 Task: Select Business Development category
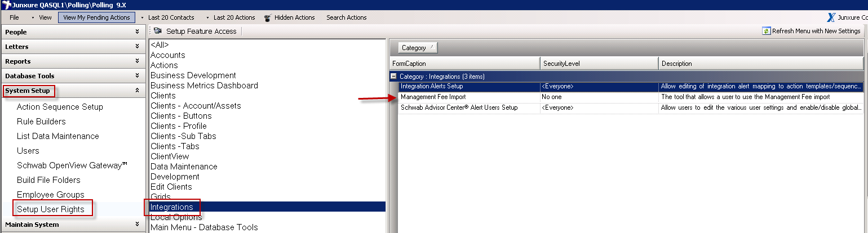267,75
